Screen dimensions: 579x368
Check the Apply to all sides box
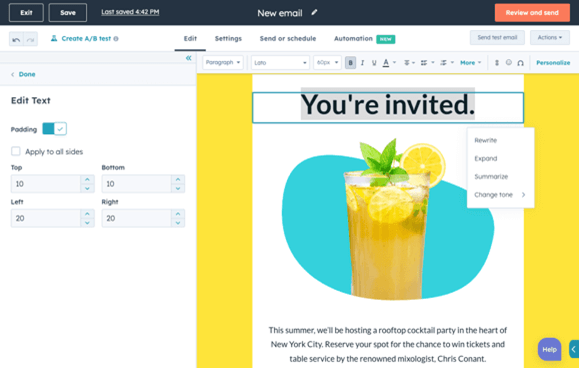pyautogui.click(x=16, y=151)
